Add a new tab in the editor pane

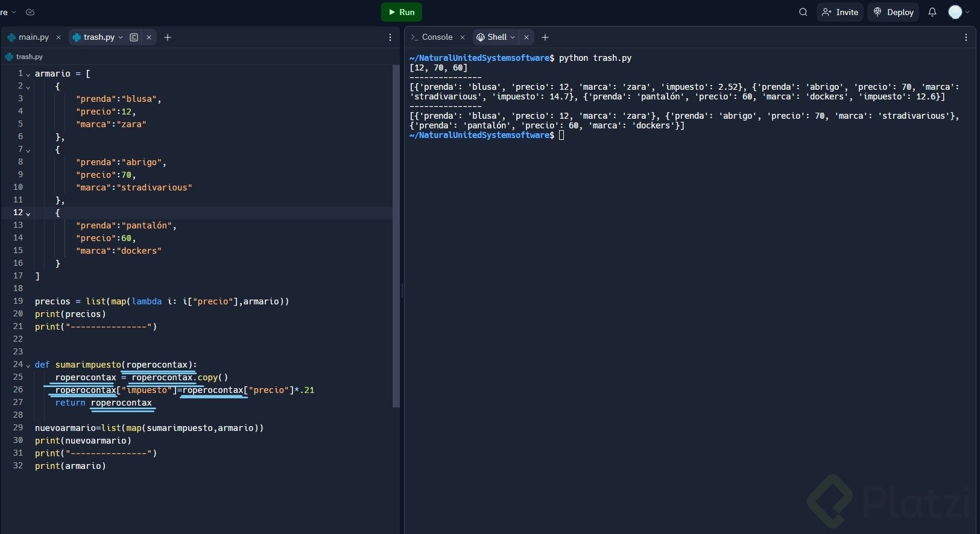click(x=168, y=37)
